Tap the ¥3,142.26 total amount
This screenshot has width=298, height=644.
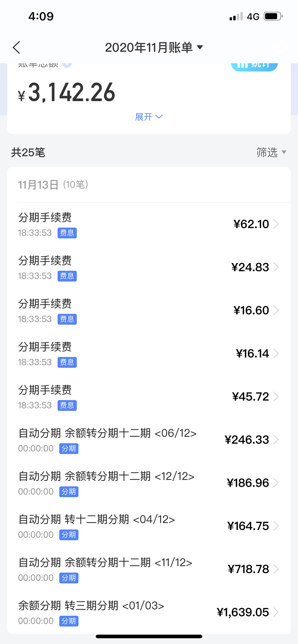coord(67,92)
